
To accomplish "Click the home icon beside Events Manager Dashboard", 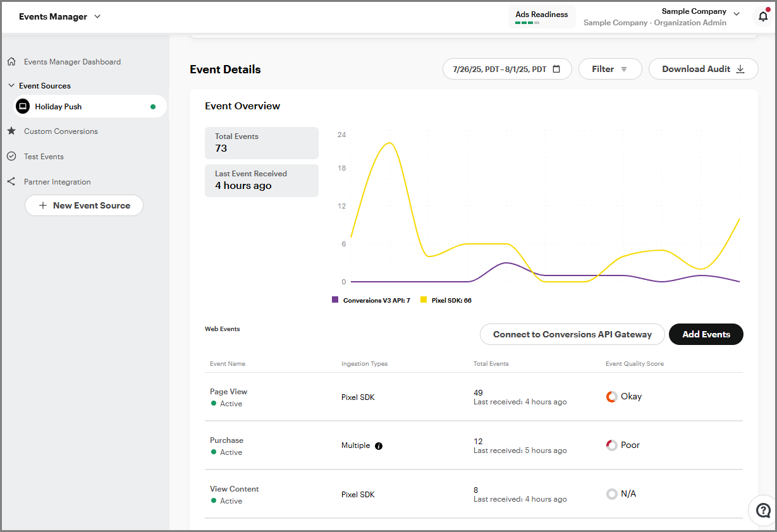I will tap(11, 62).
